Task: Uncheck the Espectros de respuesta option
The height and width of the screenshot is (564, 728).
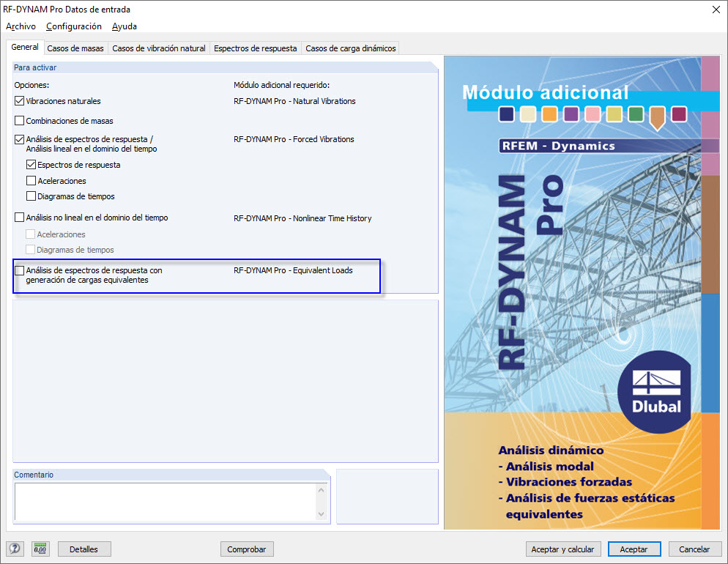Action: click(30, 165)
